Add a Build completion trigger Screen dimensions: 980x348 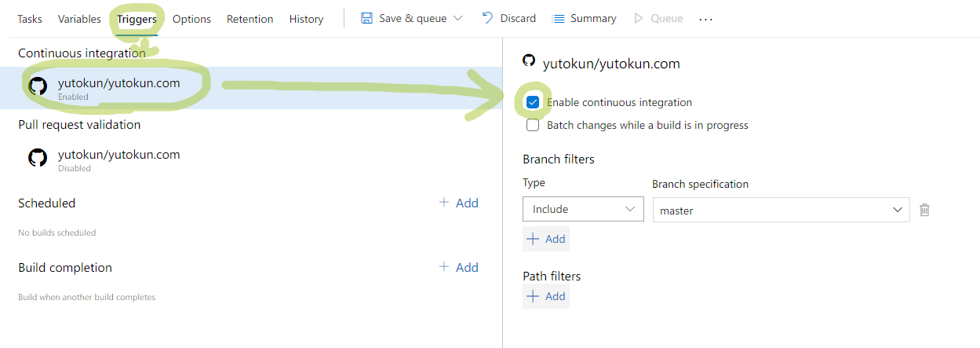click(459, 267)
